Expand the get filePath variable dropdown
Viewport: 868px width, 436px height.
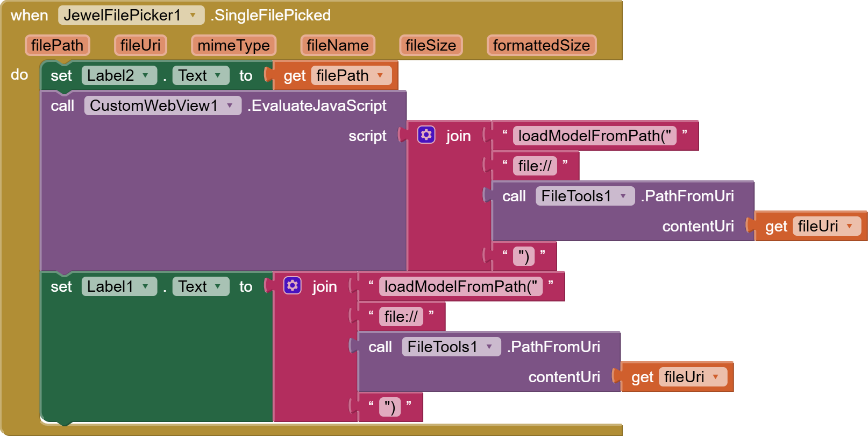click(x=380, y=75)
